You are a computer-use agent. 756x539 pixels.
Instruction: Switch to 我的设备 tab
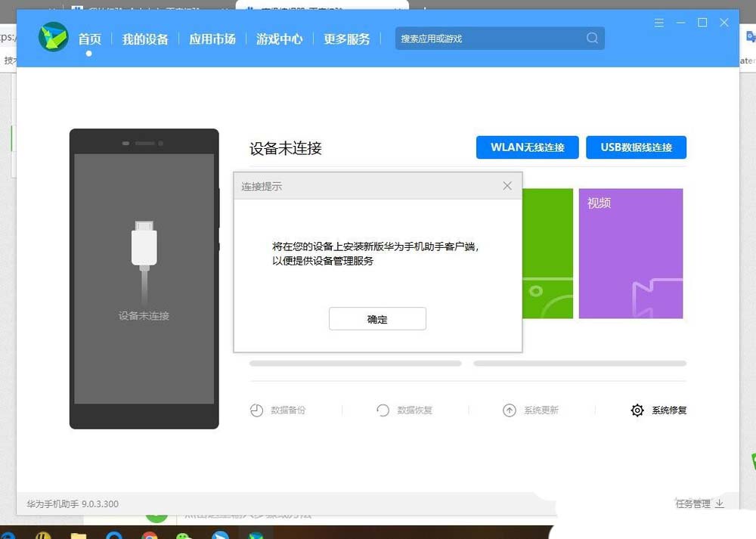coord(145,39)
